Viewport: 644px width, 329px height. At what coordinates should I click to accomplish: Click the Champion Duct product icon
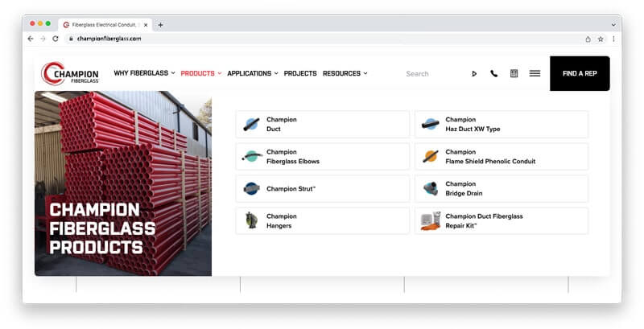[251, 124]
